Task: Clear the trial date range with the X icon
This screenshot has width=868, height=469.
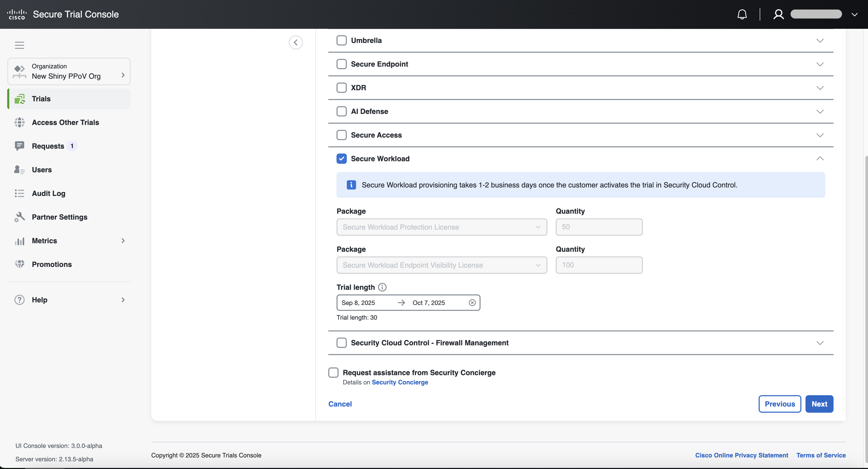Action: coord(472,303)
